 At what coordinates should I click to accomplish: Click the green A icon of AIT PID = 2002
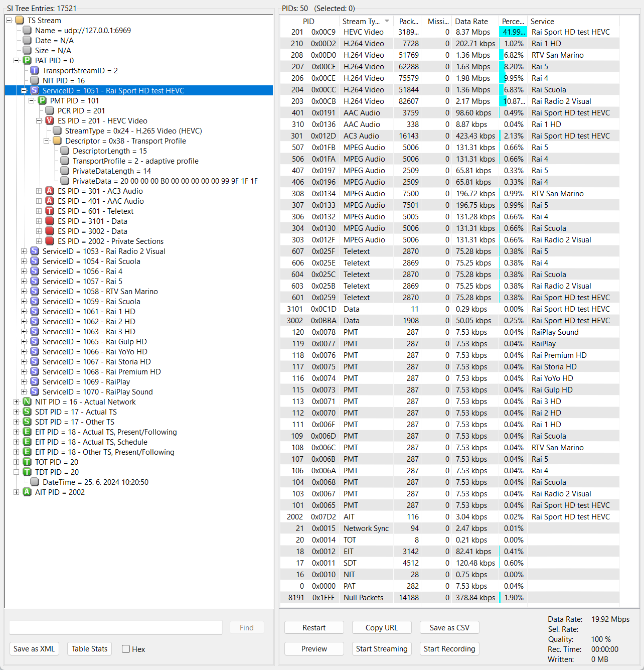[27, 492]
